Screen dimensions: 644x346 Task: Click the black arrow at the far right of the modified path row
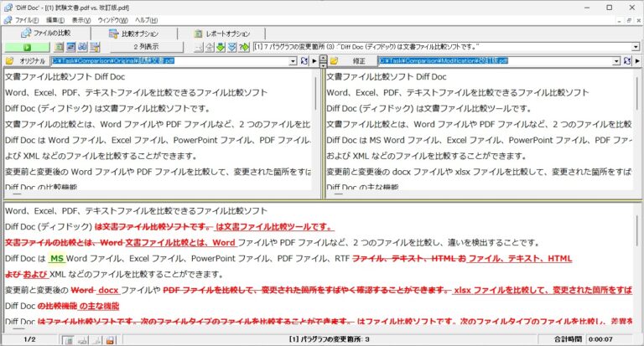point(637,61)
